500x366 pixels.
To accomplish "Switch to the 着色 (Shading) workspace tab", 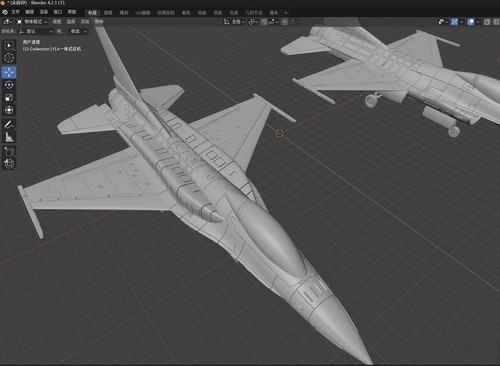I will coord(186,13).
